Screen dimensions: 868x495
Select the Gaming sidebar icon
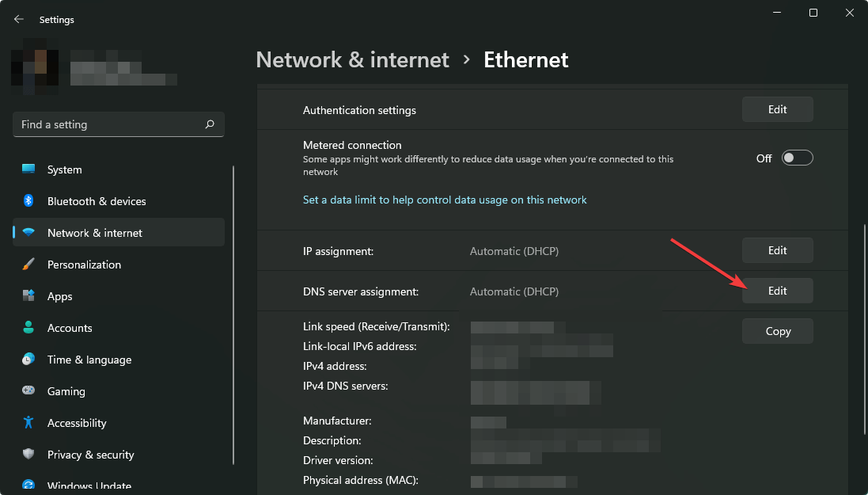[28, 390]
